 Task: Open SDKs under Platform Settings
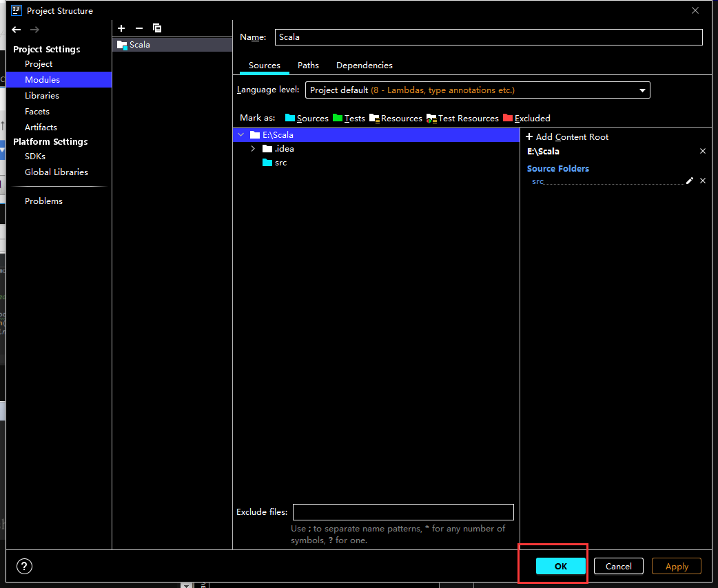[x=35, y=156]
